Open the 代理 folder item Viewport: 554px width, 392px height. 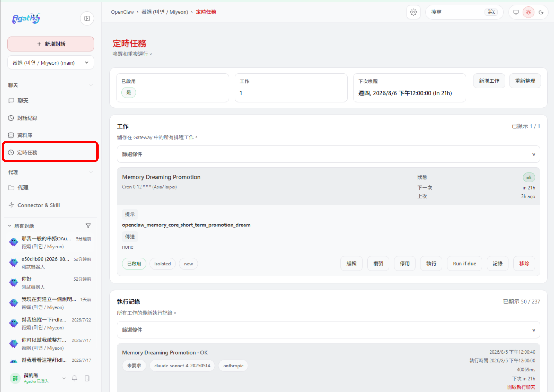pos(51,188)
